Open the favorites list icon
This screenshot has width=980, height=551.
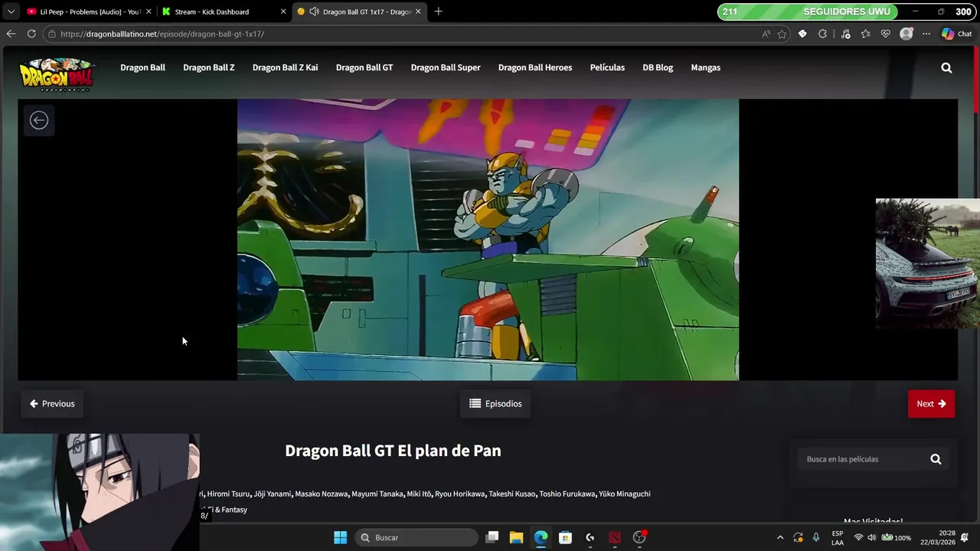click(x=865, y=34)
